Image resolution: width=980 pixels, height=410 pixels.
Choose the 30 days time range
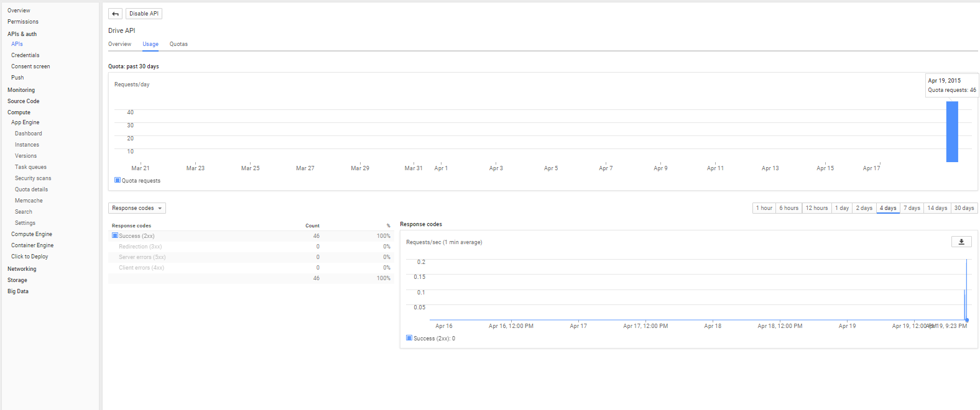964,208
